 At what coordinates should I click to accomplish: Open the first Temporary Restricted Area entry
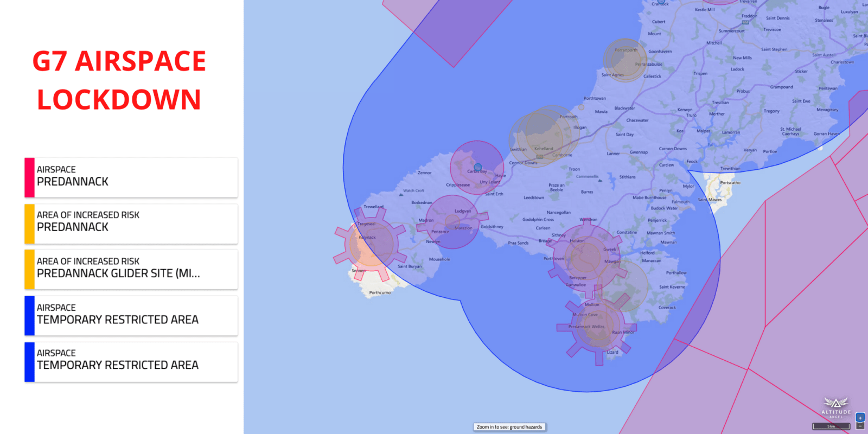131,316
